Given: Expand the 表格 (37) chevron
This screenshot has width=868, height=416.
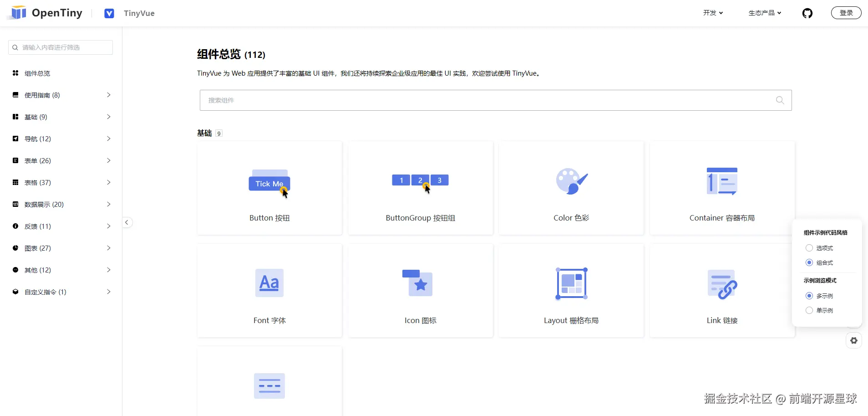Looking at the screenshot, I should pyautogui.click(x=109, y=182).
